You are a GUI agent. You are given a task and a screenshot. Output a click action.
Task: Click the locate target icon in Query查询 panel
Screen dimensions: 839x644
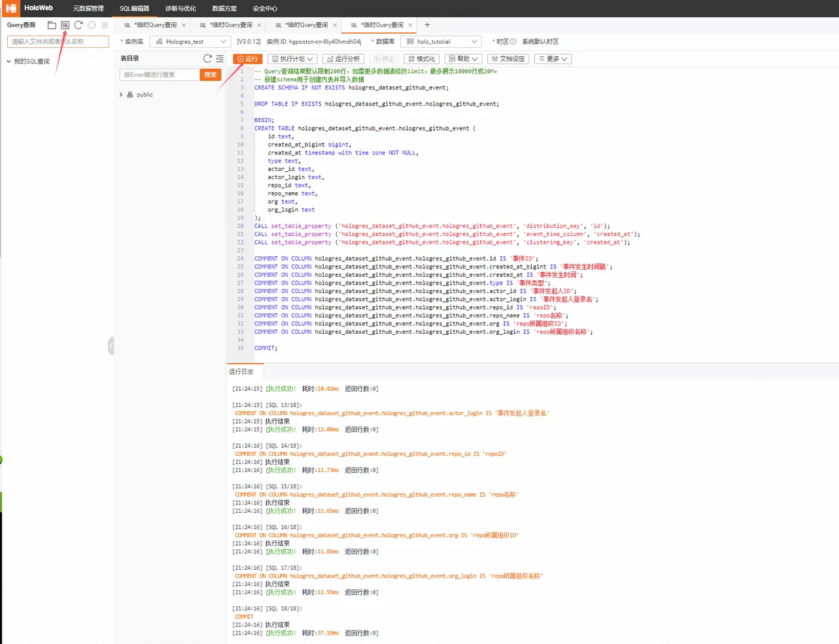[92, 25]
